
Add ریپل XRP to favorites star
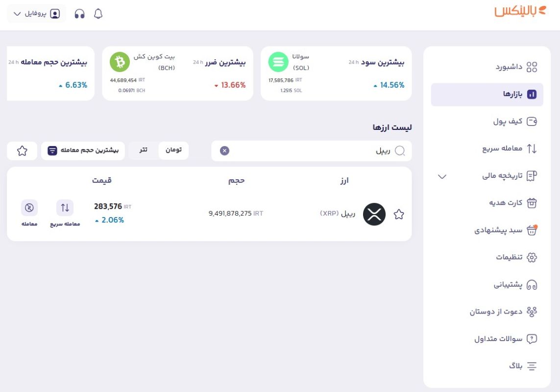tap(399, 215)
